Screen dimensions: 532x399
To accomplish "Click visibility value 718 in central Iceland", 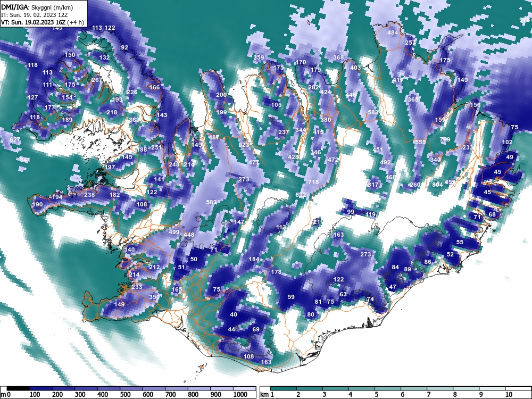I will 313,182.
